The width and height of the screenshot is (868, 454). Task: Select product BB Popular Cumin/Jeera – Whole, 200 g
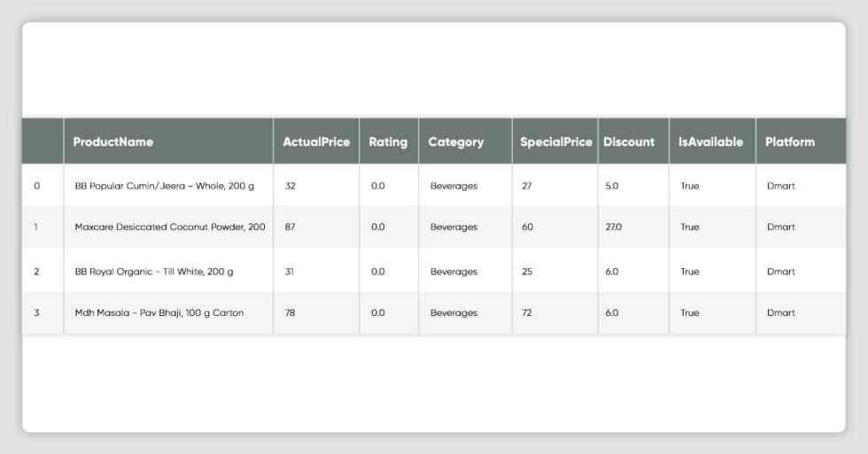(x=165, y=186)
